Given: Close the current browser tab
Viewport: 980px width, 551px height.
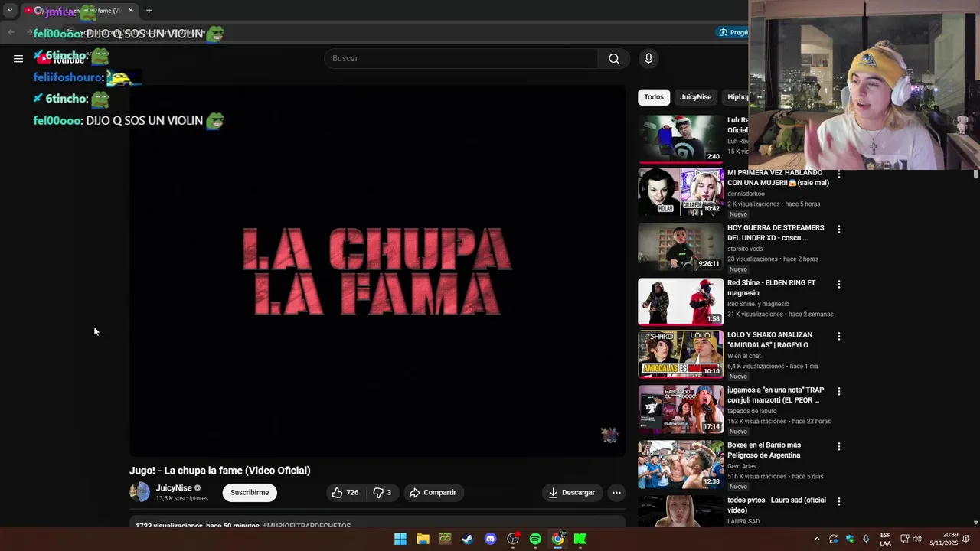Looking at the screenshot, I should (x=130, y=11).
